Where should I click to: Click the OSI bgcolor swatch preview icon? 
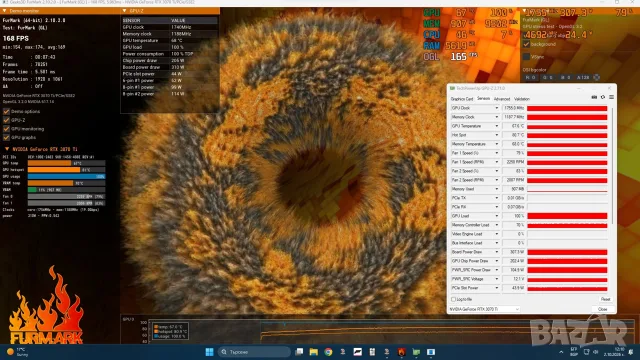click(x=597, y=77)
